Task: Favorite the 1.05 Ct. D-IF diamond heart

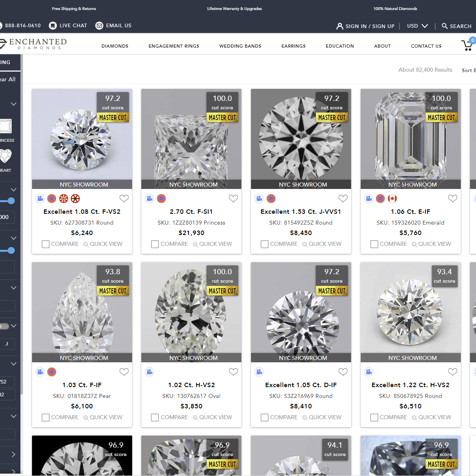Action: tap(343, 372)
